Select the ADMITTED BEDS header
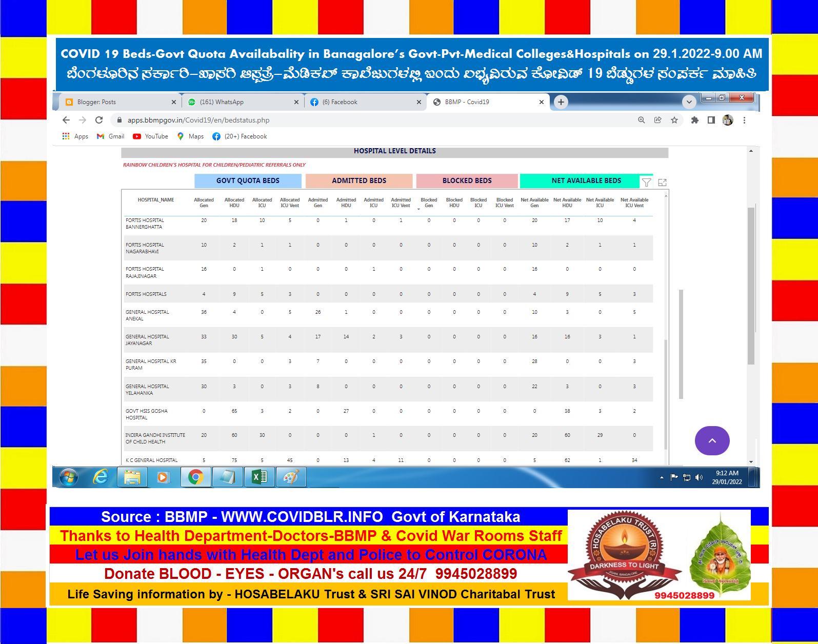This screenshot has height=644, width=818. (359, 181)
